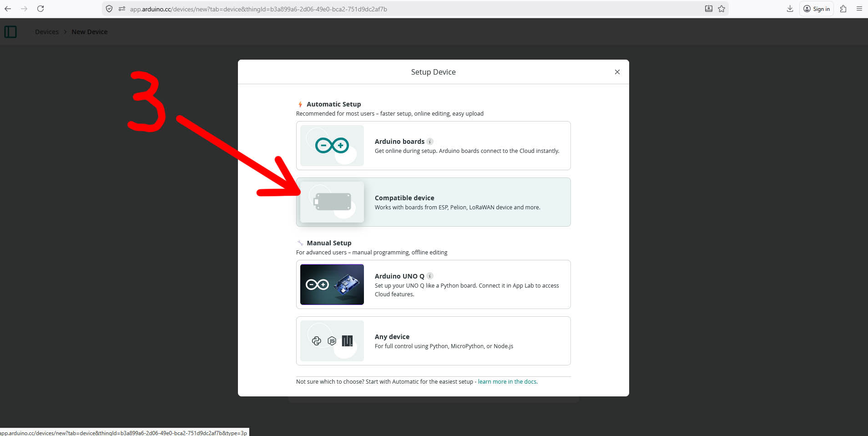Click the install app icon in address bar
Viewport: 868px width, 436px height.
click(709, 9)
